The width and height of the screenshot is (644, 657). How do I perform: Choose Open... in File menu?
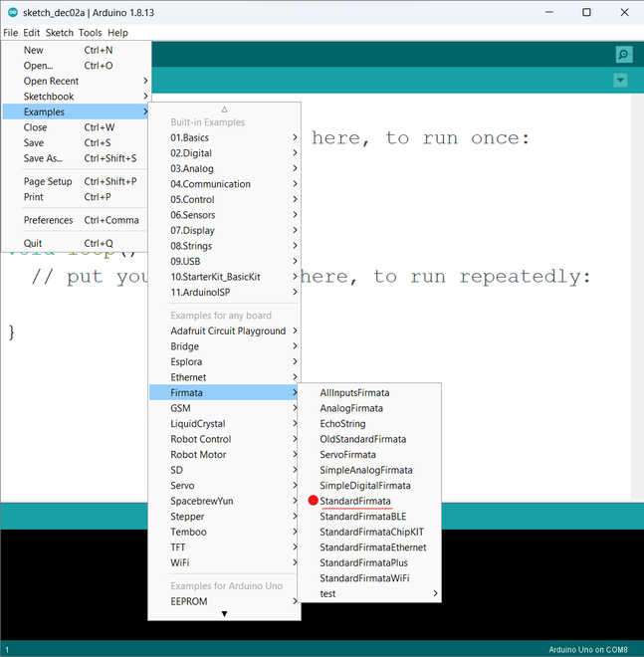point(76,66)
